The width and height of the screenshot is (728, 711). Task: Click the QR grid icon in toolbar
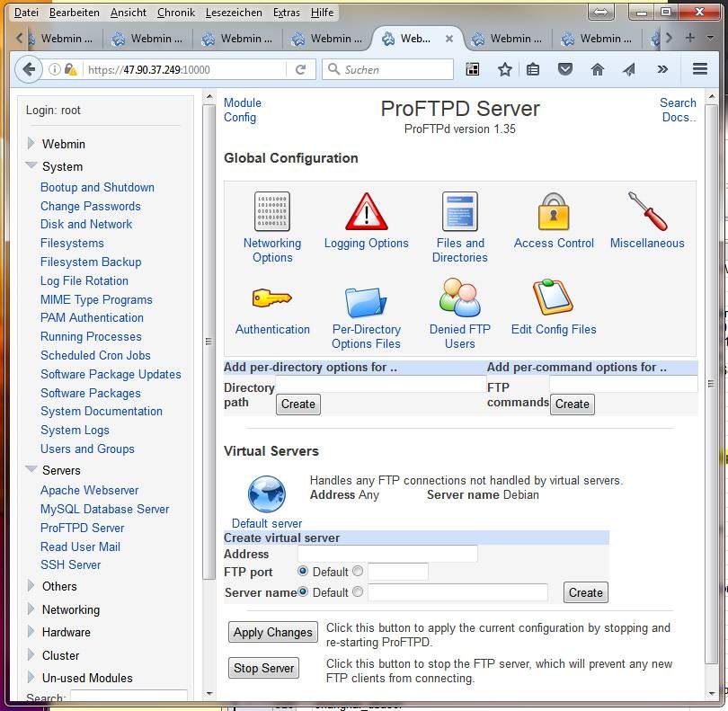point(472,69)
